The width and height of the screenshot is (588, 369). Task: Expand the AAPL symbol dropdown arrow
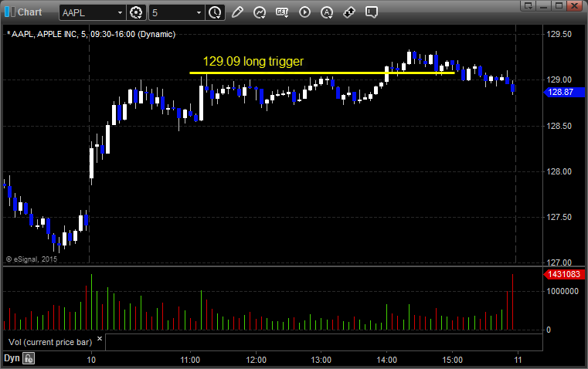click(120, 12)
